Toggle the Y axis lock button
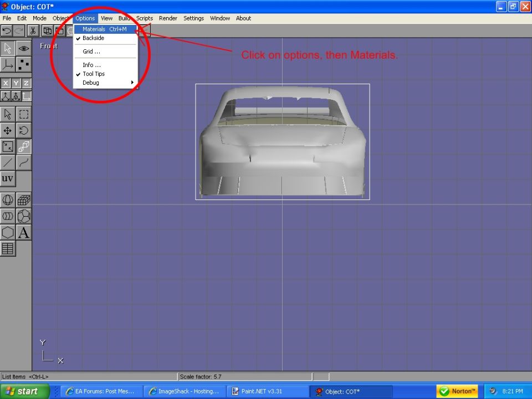The width and height of the screenshot is (532, 399). pyautogui.click(x=16, y=83)
